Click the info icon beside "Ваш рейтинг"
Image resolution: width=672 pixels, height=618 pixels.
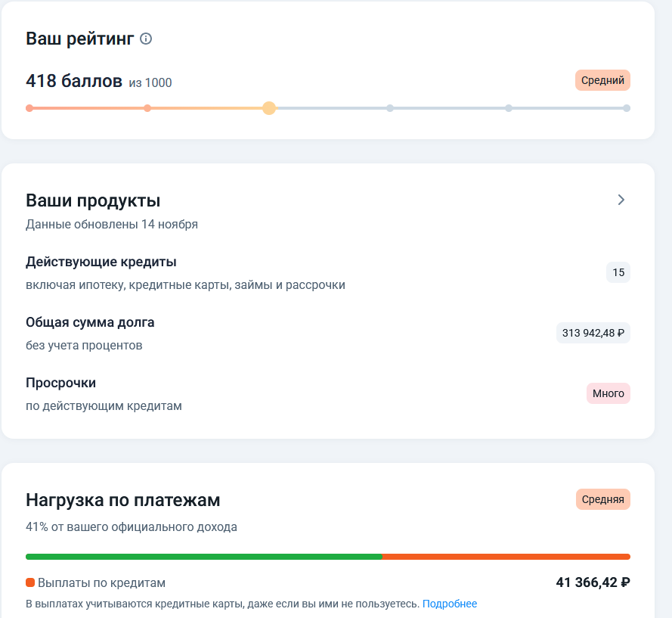click(147, 39)
